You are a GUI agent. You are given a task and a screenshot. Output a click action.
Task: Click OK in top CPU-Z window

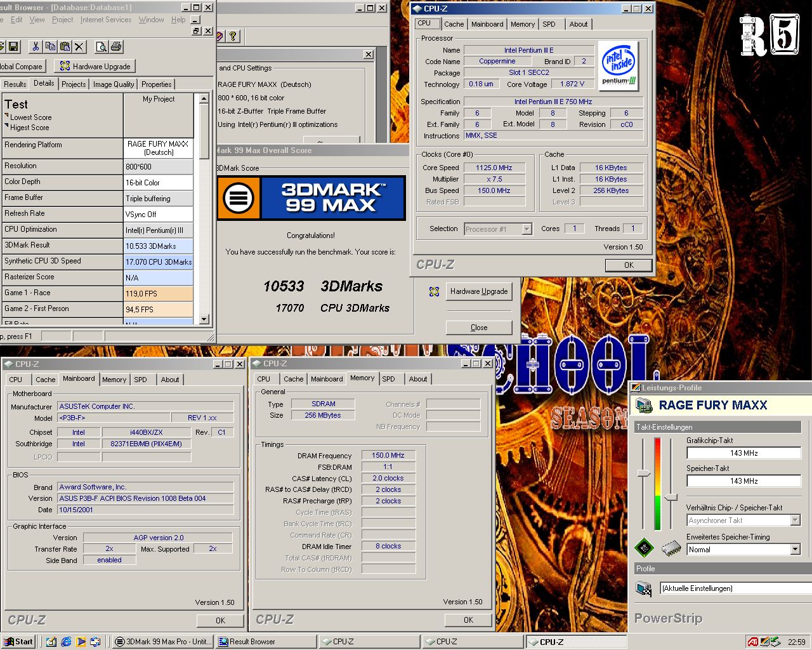[629, 265]
